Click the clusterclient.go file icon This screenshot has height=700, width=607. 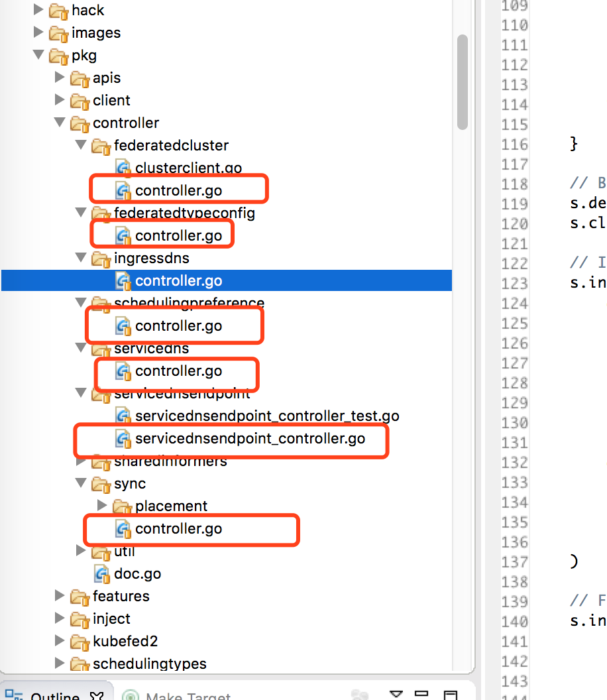click(x=123, y=168)
